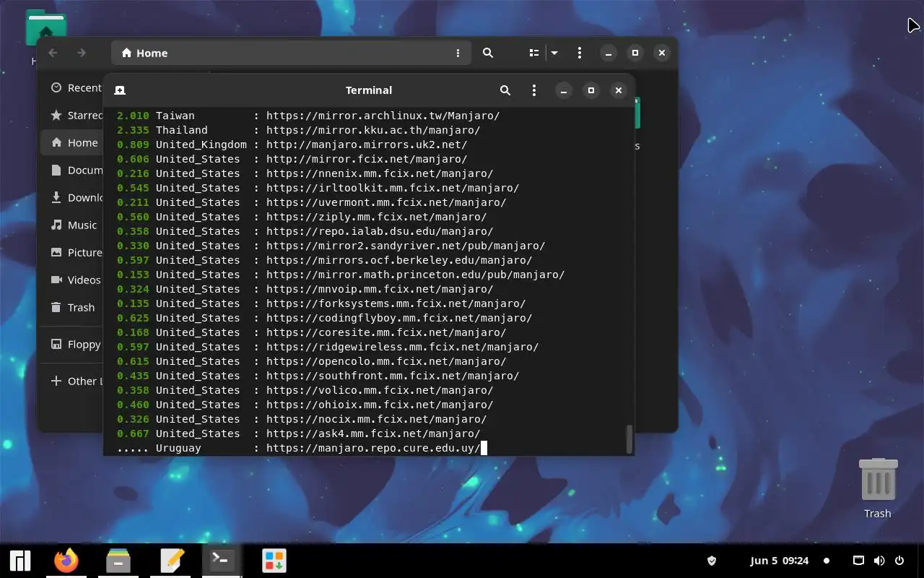
Task: Minimize the Files window
Action: [x=609, y=53]
